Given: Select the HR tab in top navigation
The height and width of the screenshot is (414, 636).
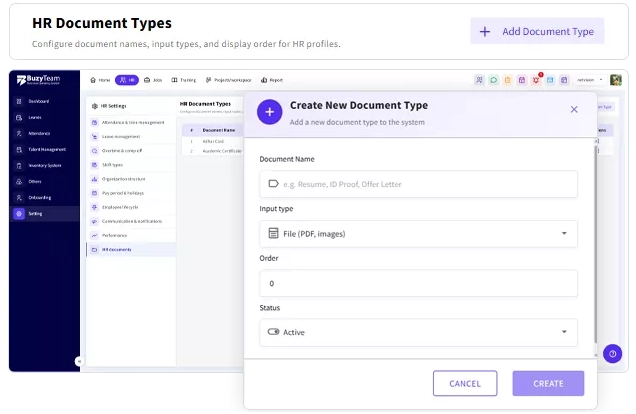Looking at the screenshot, I should tap(127, 80).
